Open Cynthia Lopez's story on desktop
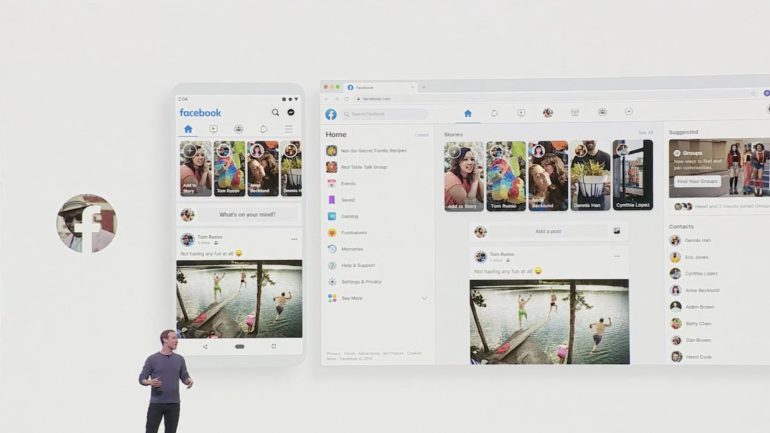The height and width of the screenshot is (433, 770). (633, 175)
